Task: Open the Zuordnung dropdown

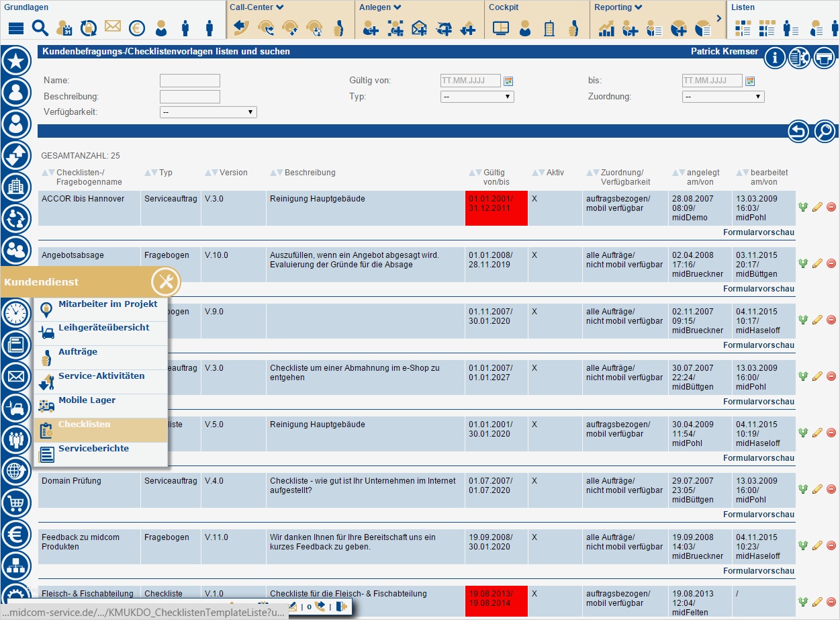Action: 723,96
